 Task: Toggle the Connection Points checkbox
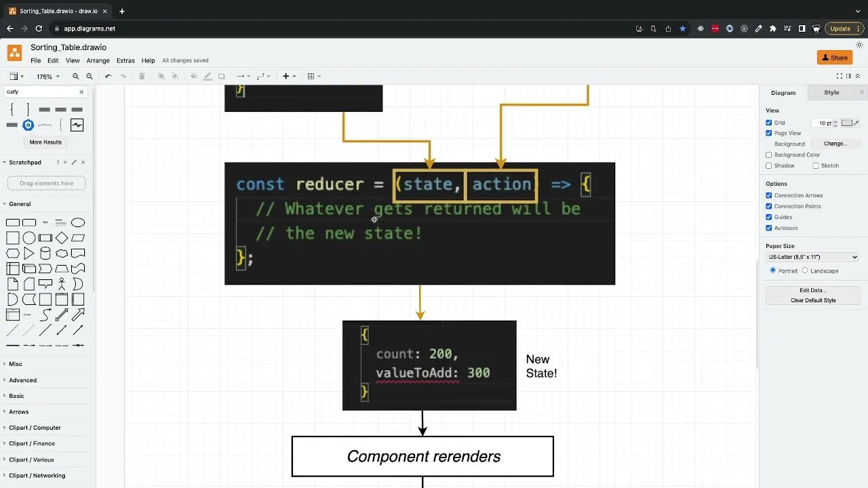[769, 206]
